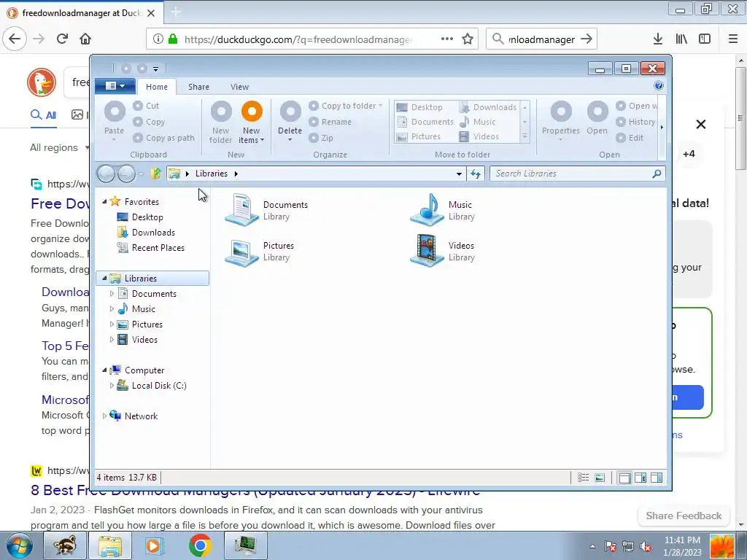Choose Videos in Move to folder gallery

[x=479, y=136]
